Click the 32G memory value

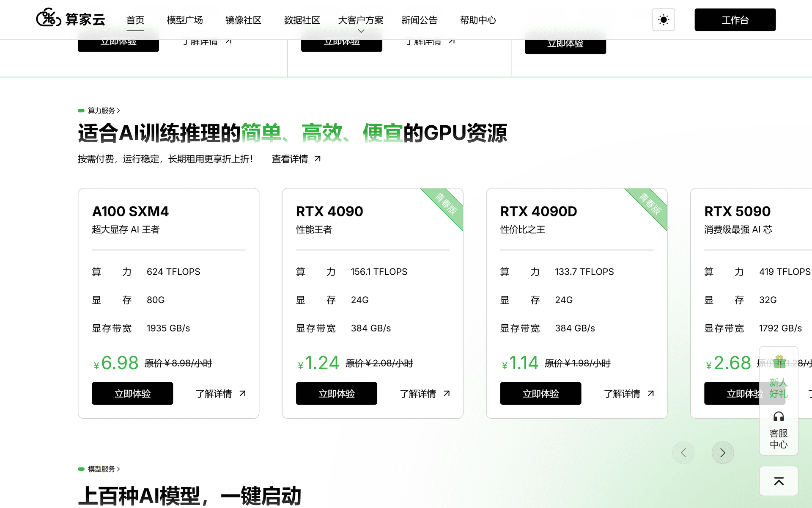coord(768,300)
